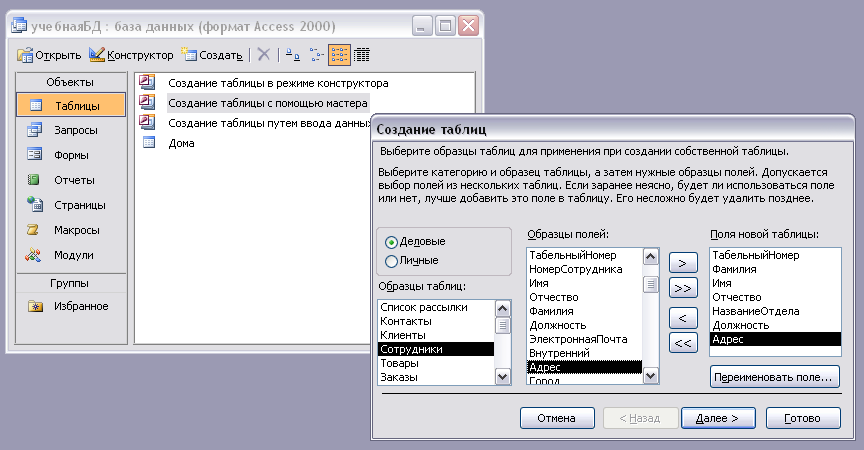The height and width of the screenshot is (450, 864).
Task: Select 'Список рассылки' sample table
Action: point(436,307)
